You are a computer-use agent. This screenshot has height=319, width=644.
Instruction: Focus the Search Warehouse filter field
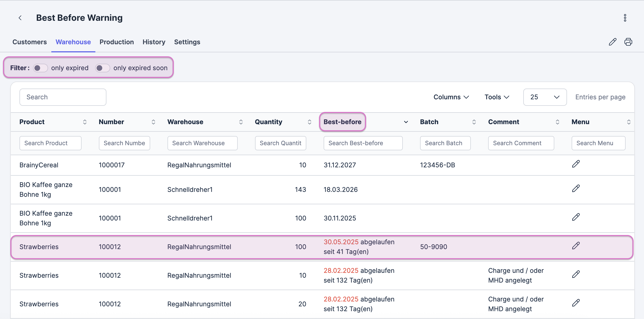point(202,143)
